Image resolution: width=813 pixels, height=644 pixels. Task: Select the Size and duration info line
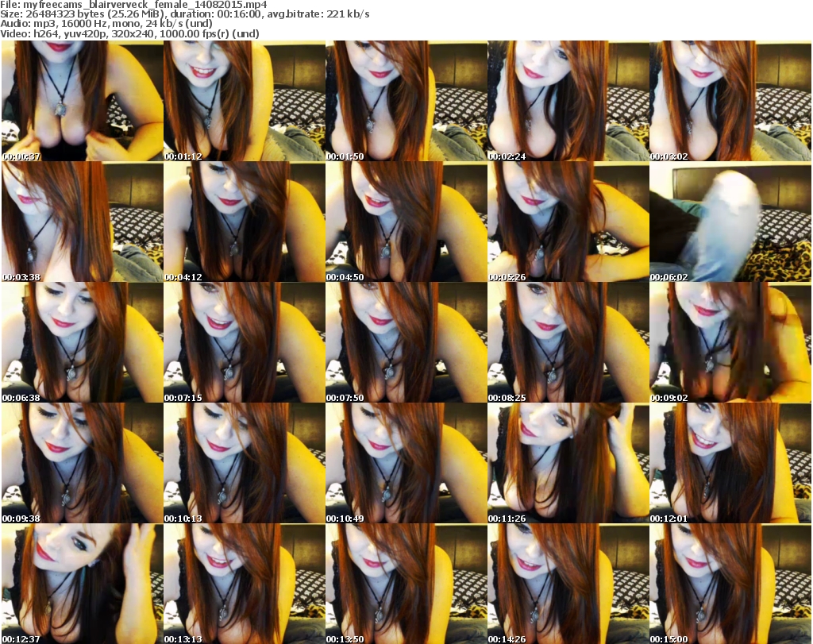[x=184, y=14]
